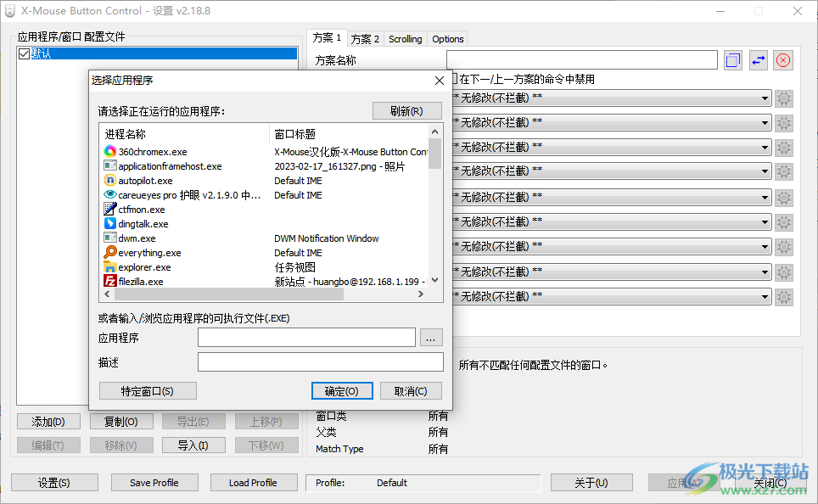Switch to the 方案 1 tab
The image size is (818, 504).
pyautogui.click(x=327, y=38)
